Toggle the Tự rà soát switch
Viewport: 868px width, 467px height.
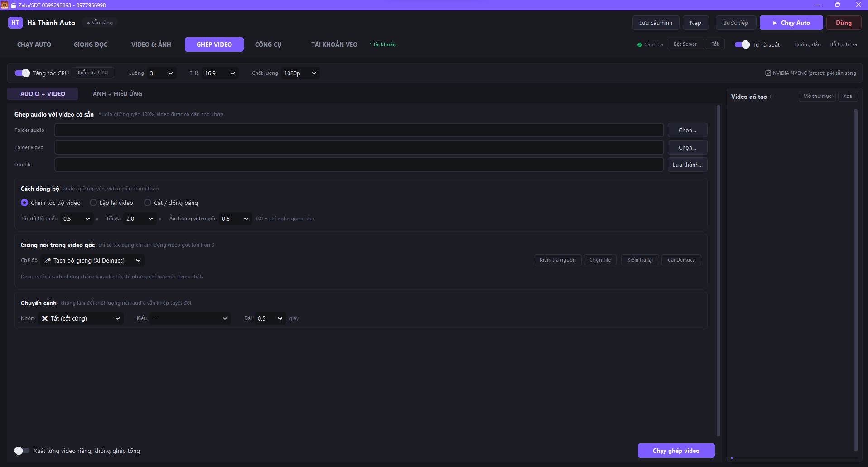[742, 44]
